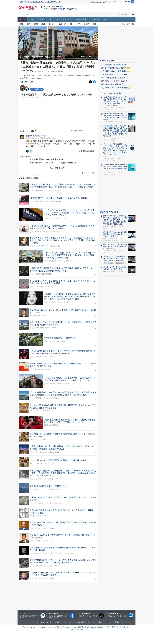Screen dimensions: 153x644
Task: Open the 経済 category tab
Action: click(43, 24)
